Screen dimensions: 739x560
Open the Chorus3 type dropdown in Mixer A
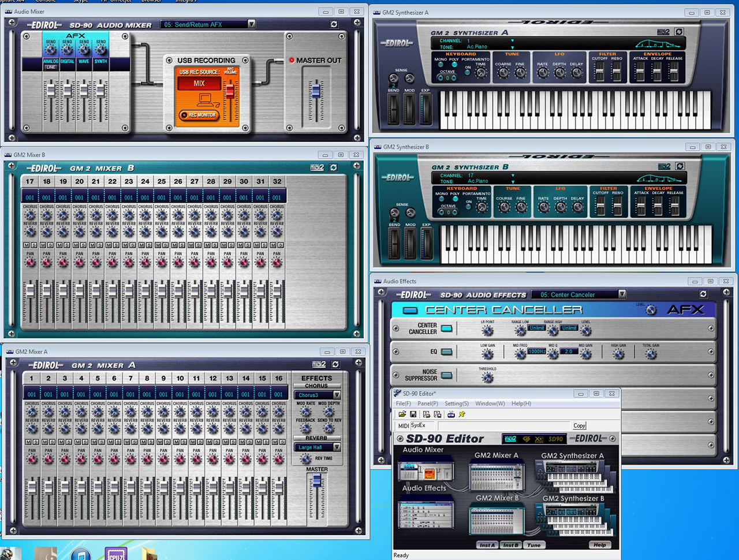pos(337,395)
